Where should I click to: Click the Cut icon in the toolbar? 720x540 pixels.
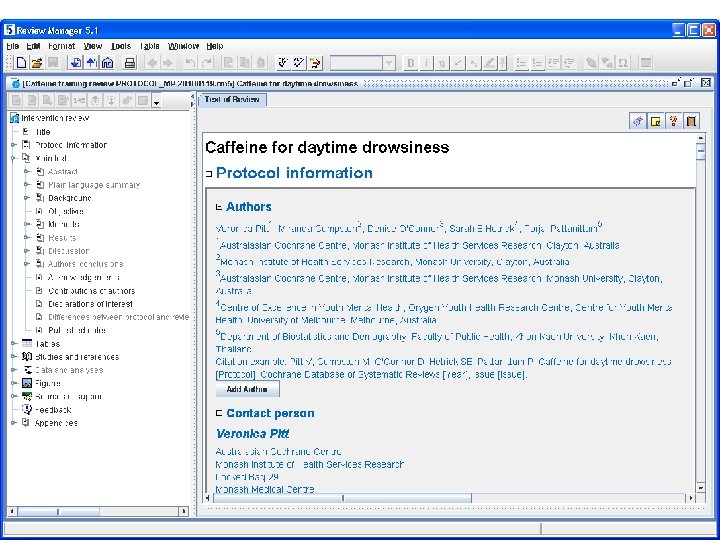[x=229, y=63]
